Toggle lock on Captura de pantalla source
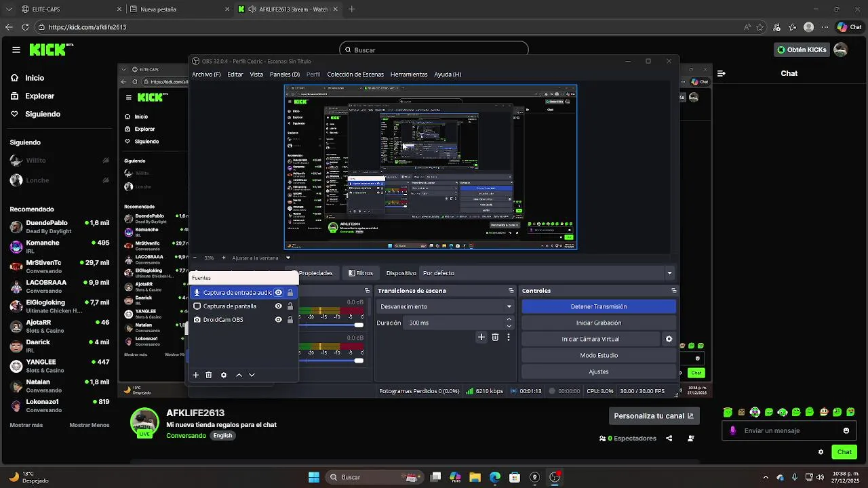This screenshot has height=488, width=868. click(x=290, y=306)
